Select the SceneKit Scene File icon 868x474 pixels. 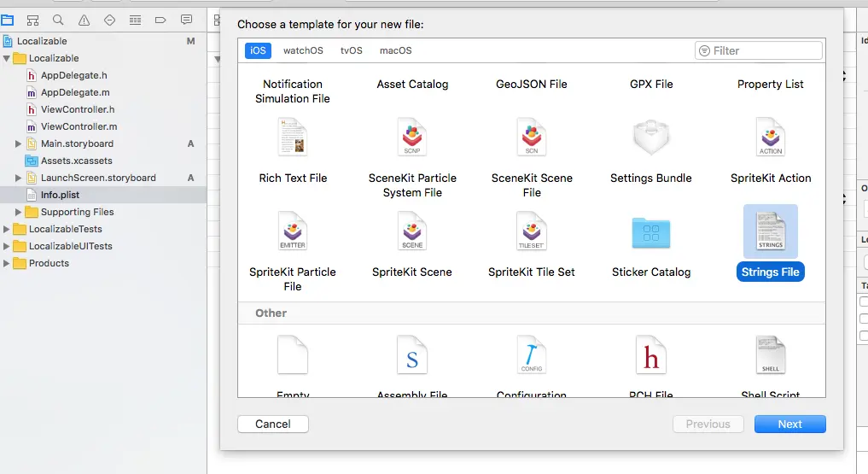532,138
